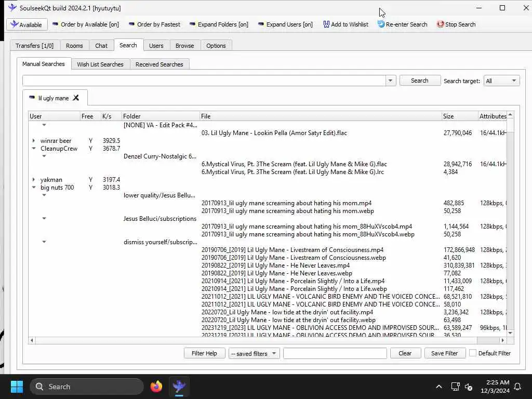This screenshot has height=399, width=532.
Task: Close the lil ugly mane search tab
Action: [x=76, y=98]
